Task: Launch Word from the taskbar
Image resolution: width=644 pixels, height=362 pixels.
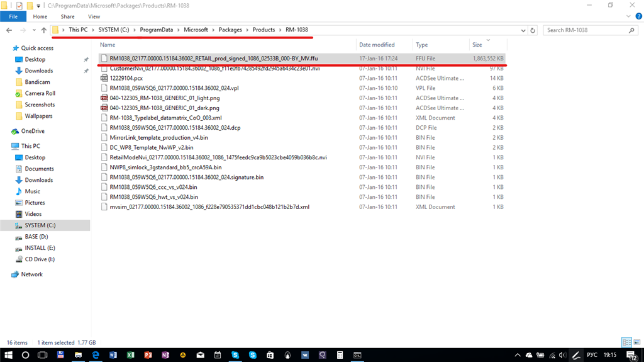Action: tap(113, 355)
